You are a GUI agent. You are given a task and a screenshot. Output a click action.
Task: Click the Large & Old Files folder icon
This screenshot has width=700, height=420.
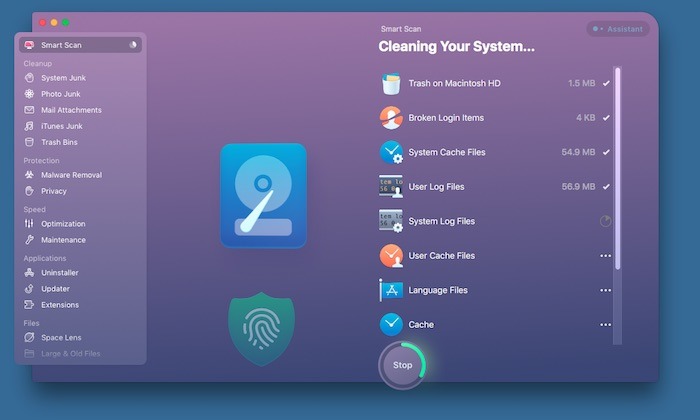(29, 353)
